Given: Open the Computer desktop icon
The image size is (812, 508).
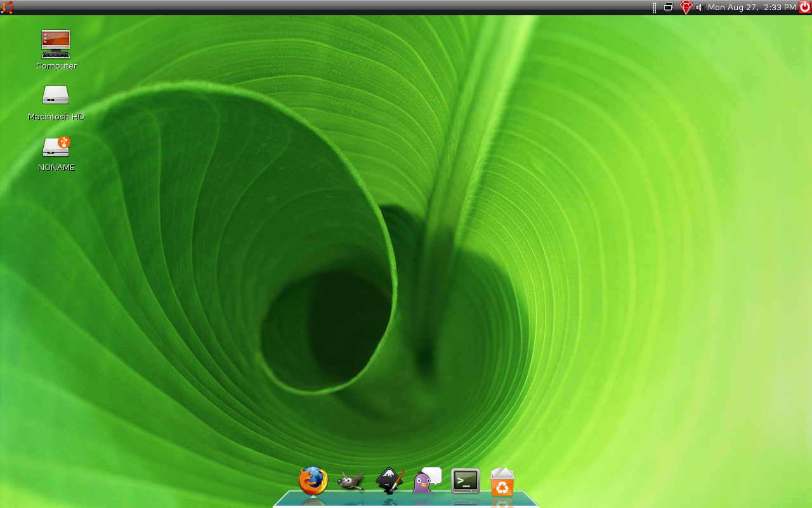Looking at the screenshot, I should (x=56, y=44).
